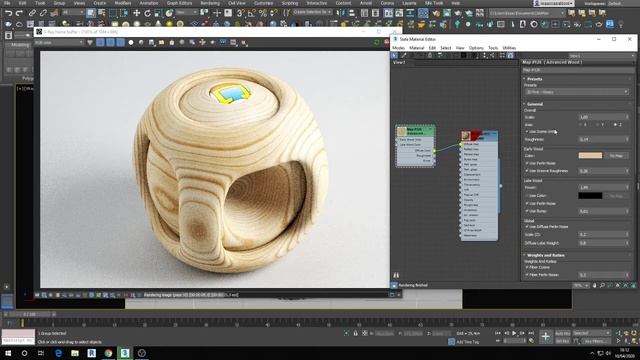The image size is (640, 360).
Task: Open the zoom percentage dropdown in Slate editor
Action: (x=580, y=285)
